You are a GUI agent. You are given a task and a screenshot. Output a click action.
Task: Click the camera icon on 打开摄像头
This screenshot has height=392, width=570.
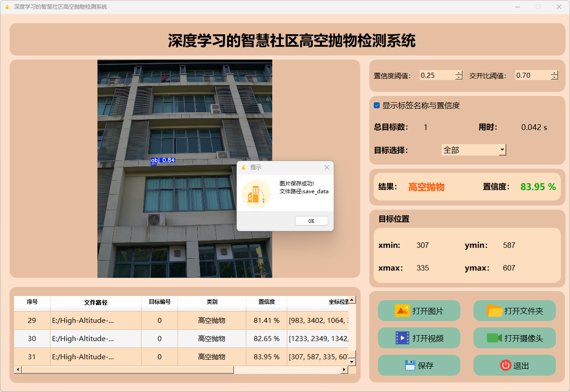pos(494,338)
